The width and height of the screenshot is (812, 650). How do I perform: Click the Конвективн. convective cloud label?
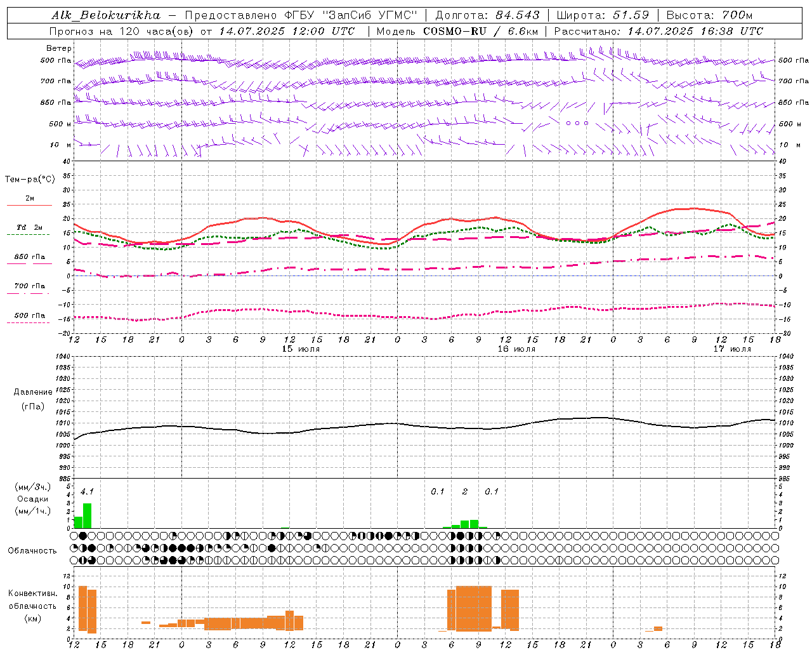click(32, 594)
